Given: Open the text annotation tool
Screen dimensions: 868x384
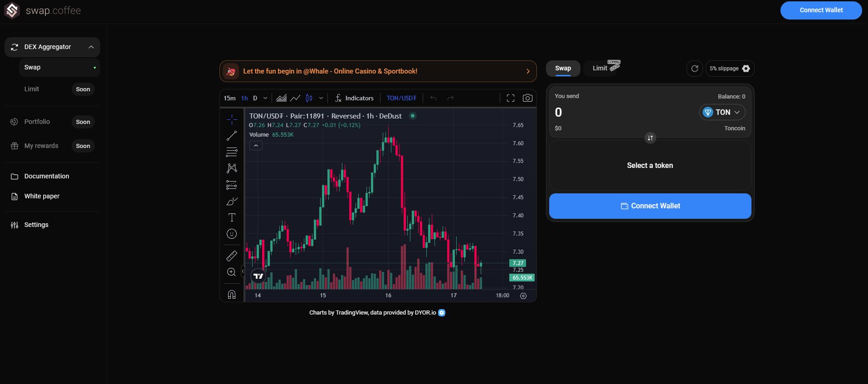Looking at the screenshot, I should click(232, 217).
